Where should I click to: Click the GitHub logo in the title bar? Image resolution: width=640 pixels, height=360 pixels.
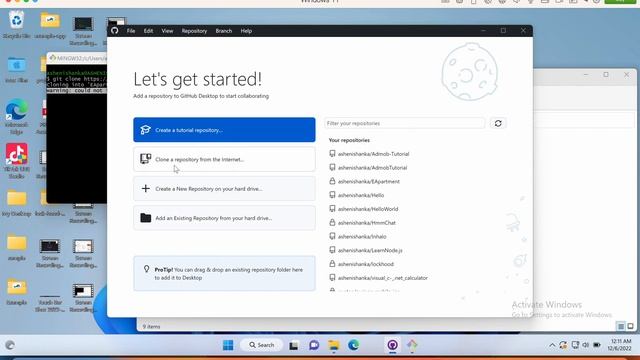[115, 31]
